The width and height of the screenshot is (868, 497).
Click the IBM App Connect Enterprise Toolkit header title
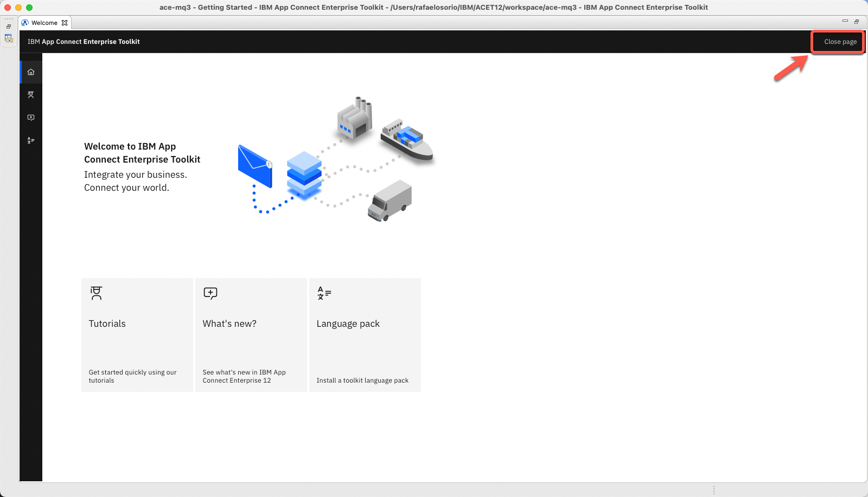point(84,42)
